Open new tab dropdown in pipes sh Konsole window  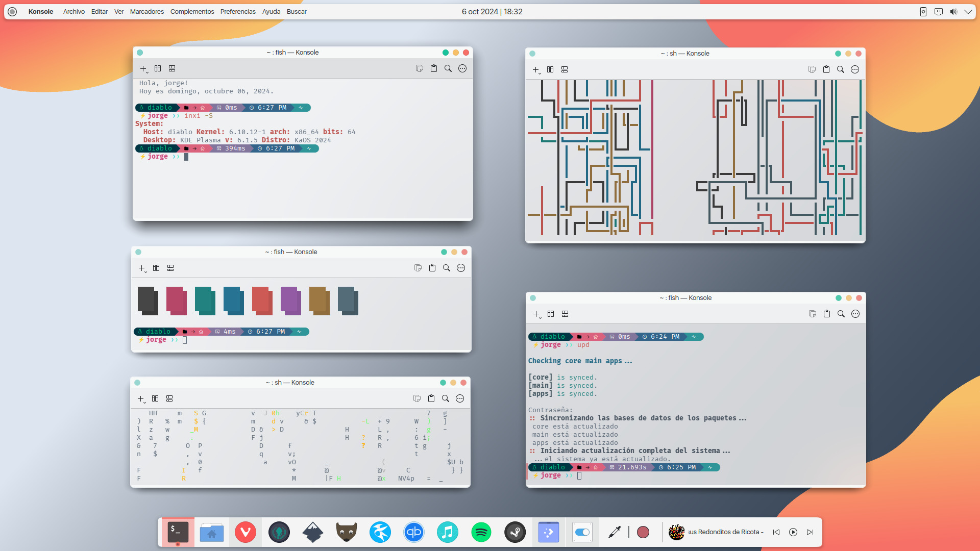[536, 70]
